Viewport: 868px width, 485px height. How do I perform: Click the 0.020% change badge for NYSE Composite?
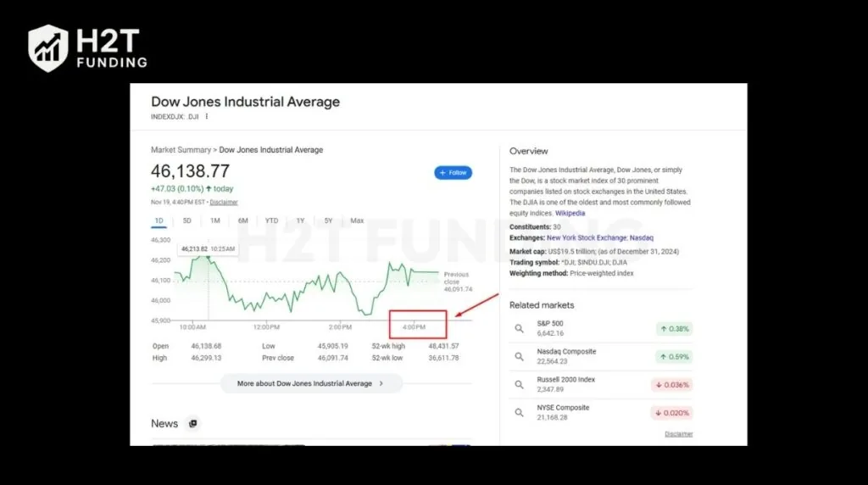pos(672,413)
